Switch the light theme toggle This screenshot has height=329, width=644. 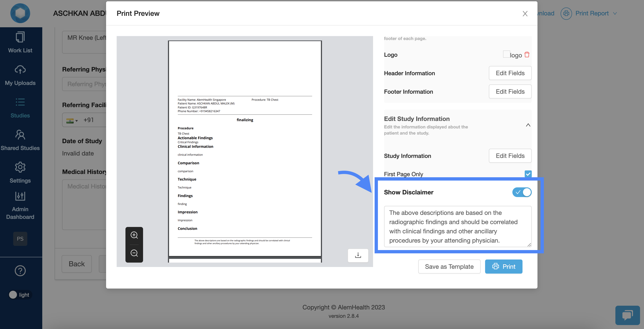[x=20, y=295]
